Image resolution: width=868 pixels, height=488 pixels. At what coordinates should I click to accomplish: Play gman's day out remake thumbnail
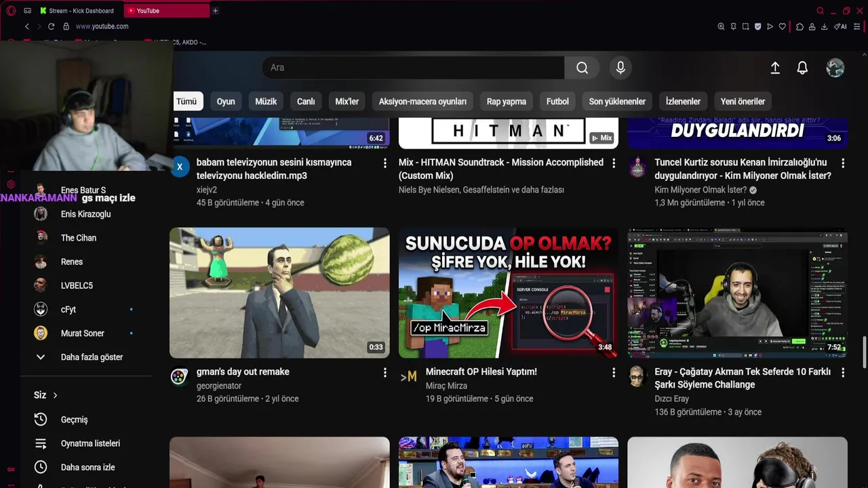click(x=279, y=293)
